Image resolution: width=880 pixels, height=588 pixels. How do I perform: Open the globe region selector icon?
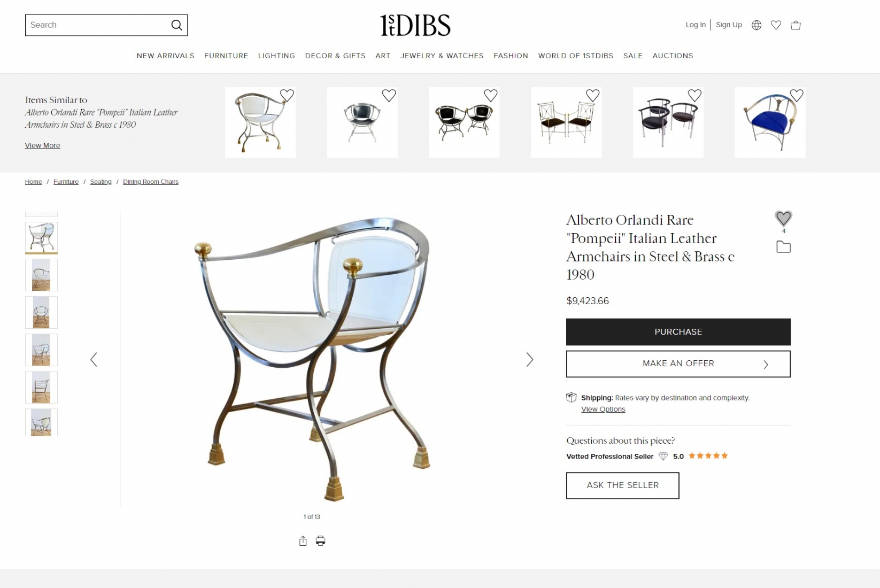[x=757, y=25]
